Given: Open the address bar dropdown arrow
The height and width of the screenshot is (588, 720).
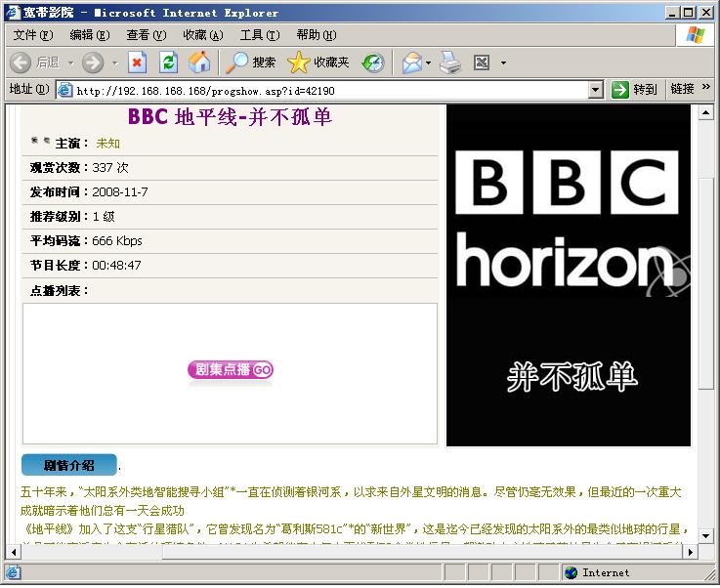Looking at the screenshot, I should (596, 90).
